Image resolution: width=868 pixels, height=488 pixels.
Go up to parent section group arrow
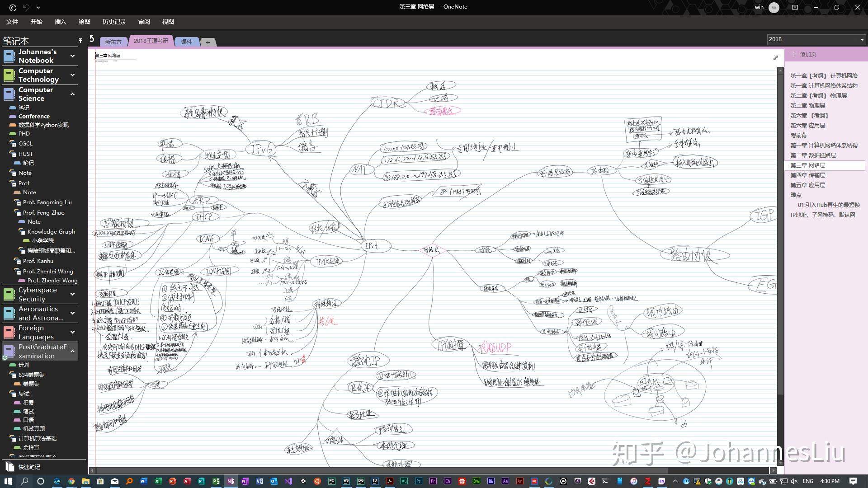pyautogui.click(x=92, y=39)
